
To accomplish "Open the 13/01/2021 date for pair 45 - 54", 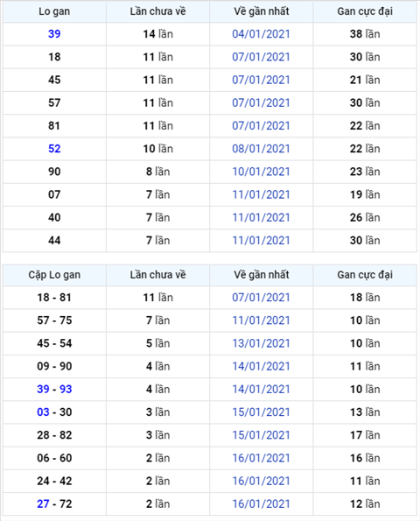I will click(x=261, y=343).
